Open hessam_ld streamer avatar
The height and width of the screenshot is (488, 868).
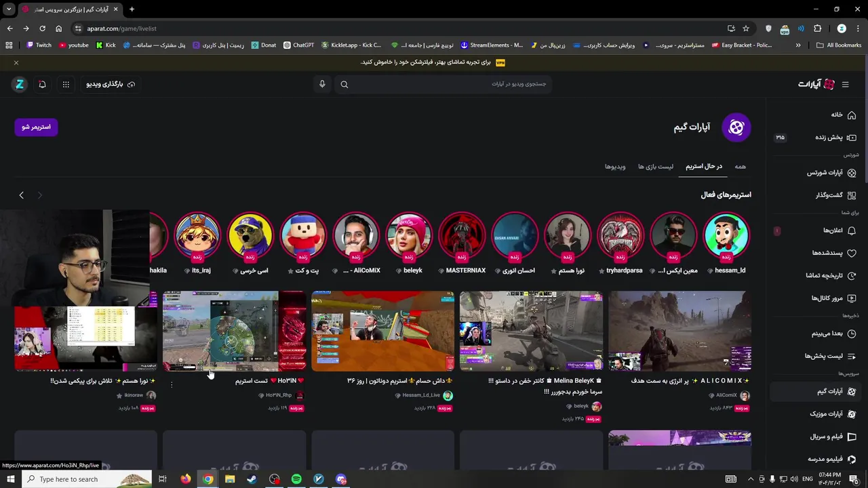[x=726, y=235]
